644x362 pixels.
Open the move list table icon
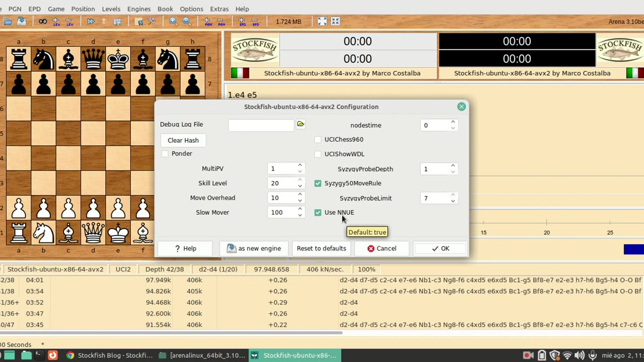point(117,22)
